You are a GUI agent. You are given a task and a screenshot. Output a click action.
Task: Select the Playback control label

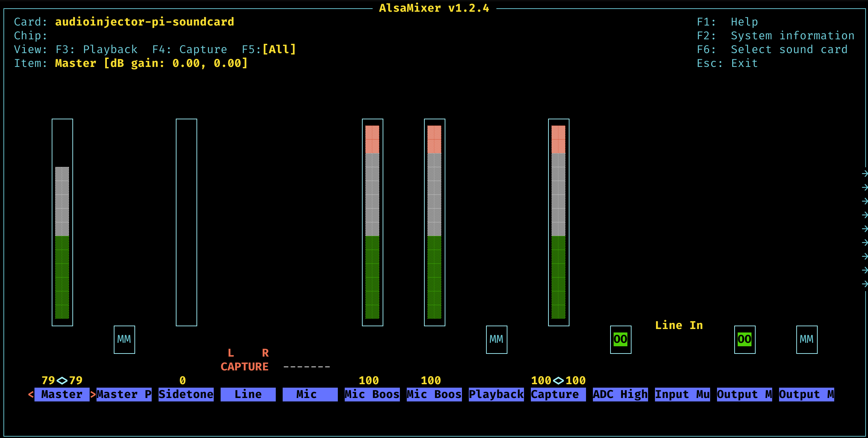click(x=496, y=394)
